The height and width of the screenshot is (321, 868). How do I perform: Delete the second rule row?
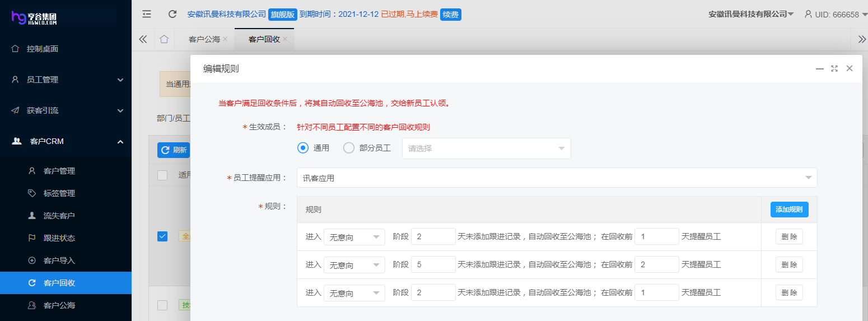click(789, 265)
